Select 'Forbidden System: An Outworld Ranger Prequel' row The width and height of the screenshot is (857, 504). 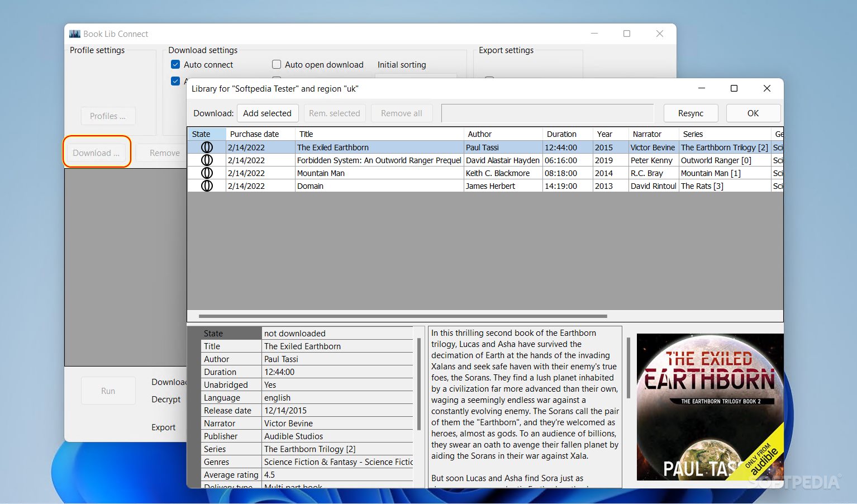tap(379, 160)
